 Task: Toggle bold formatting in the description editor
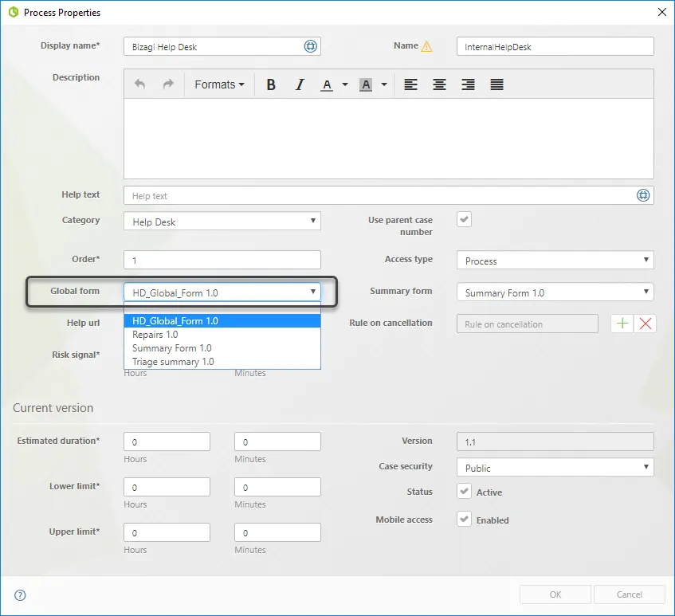[x=271, y=84]
